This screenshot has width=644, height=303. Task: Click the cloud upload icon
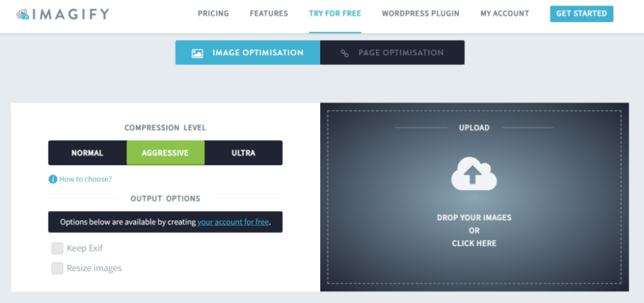(x=474, y=175)
